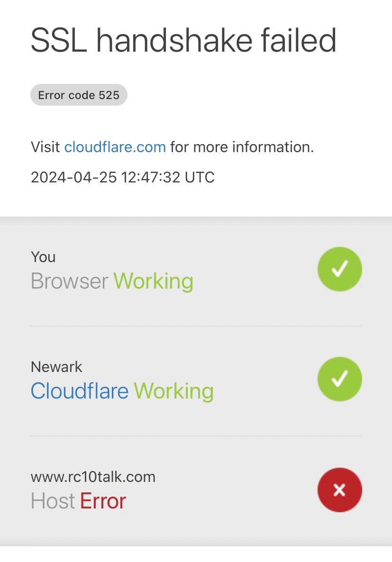The image size is (392, 562).
Task: Click the green Working text next to Browser
Action: [x=154, y=281]
